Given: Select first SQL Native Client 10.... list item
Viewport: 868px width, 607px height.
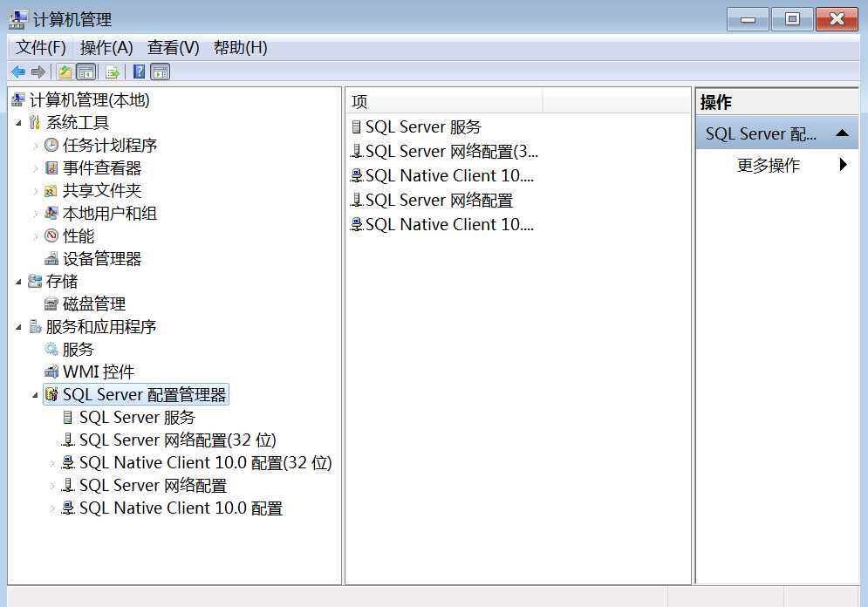Looking at the screenshot, I should pyautogui.click(x=449, y=176).
